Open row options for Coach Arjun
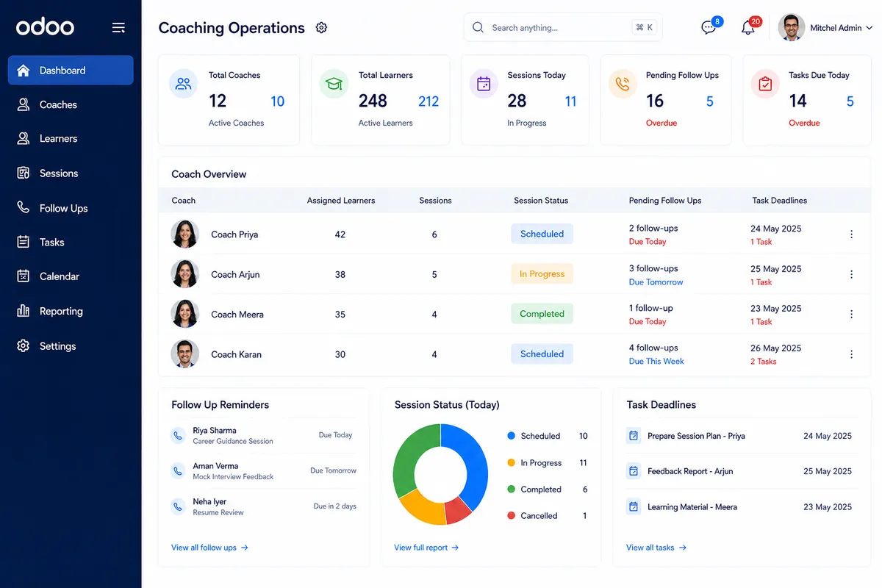 (x=851, y=274)
